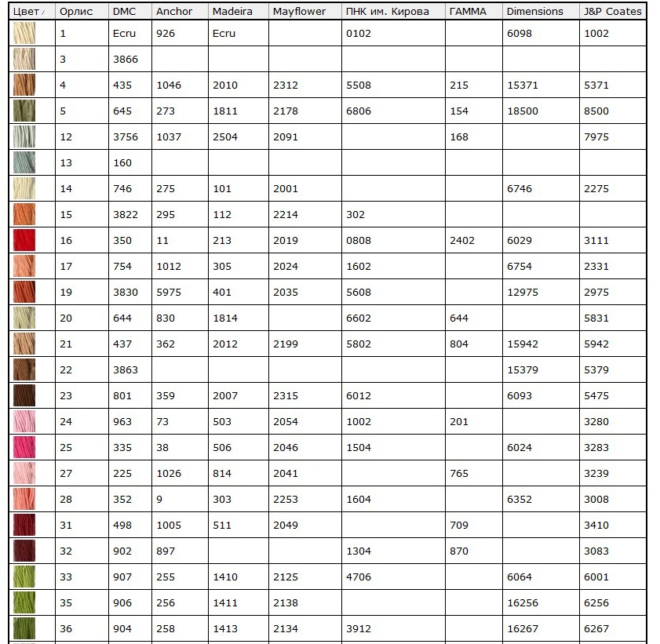Click ГАММА value 765
This screenshot has height=644, width=660.
[x=459, y=473]
